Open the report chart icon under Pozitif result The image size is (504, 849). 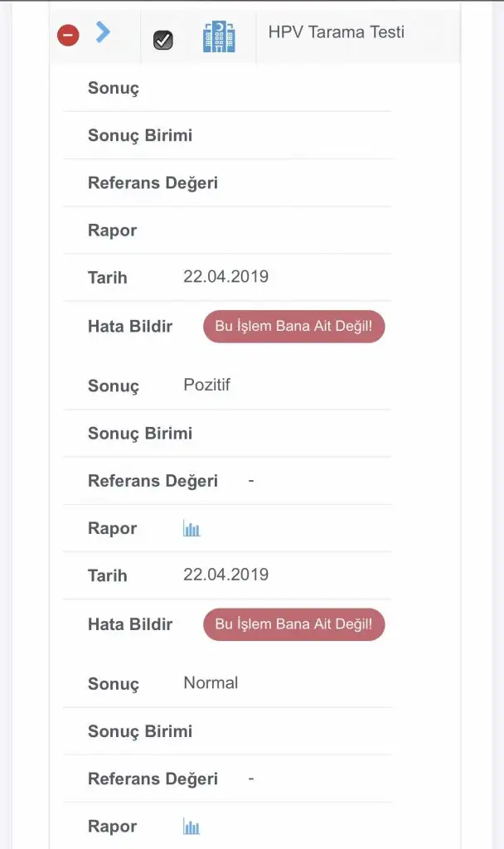point(191,529)
